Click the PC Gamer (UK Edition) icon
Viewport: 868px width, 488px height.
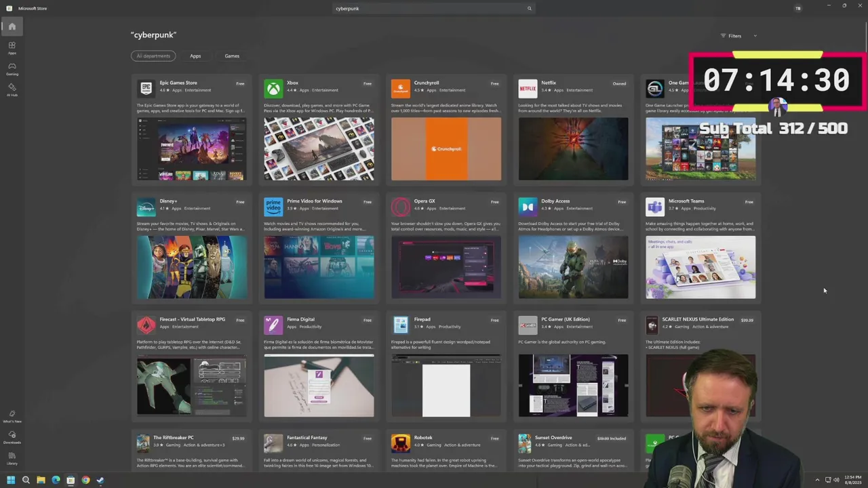528,325
